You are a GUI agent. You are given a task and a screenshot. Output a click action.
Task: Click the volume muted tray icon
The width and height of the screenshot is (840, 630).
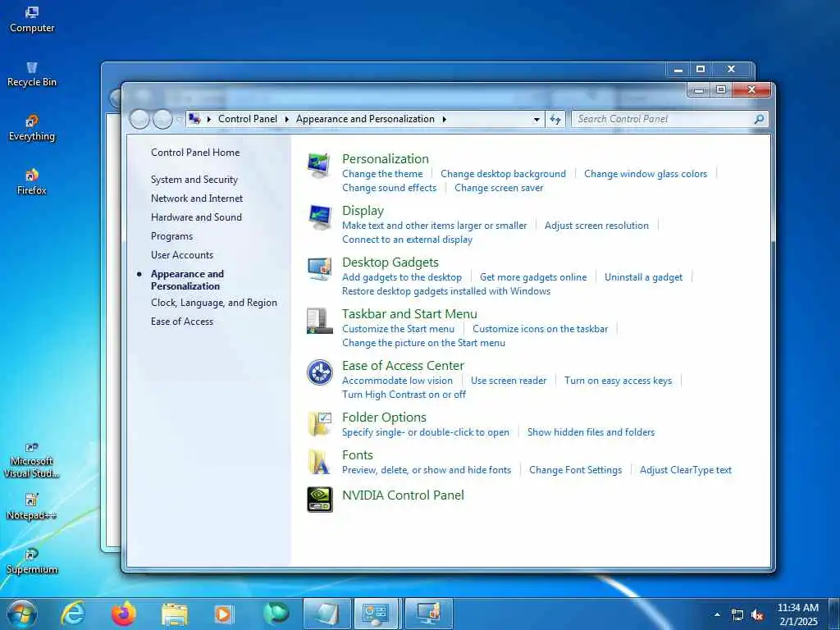pyautogui.click(x=757, y=615)
